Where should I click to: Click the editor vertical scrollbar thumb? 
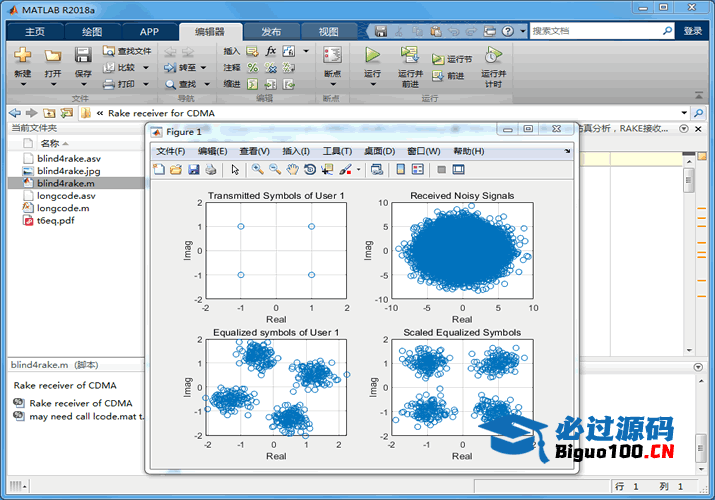[x=689, y=180]
